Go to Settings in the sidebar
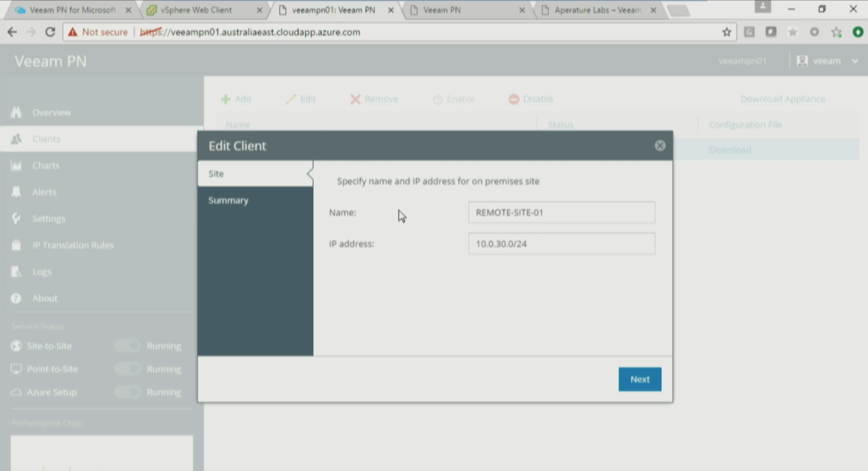Screen dimensions: 868x471 (49, 218)
